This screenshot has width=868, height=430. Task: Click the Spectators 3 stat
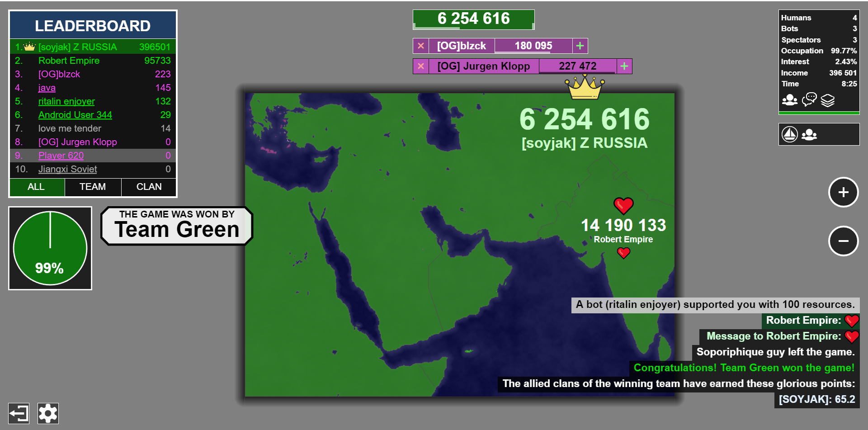(819, 40)
